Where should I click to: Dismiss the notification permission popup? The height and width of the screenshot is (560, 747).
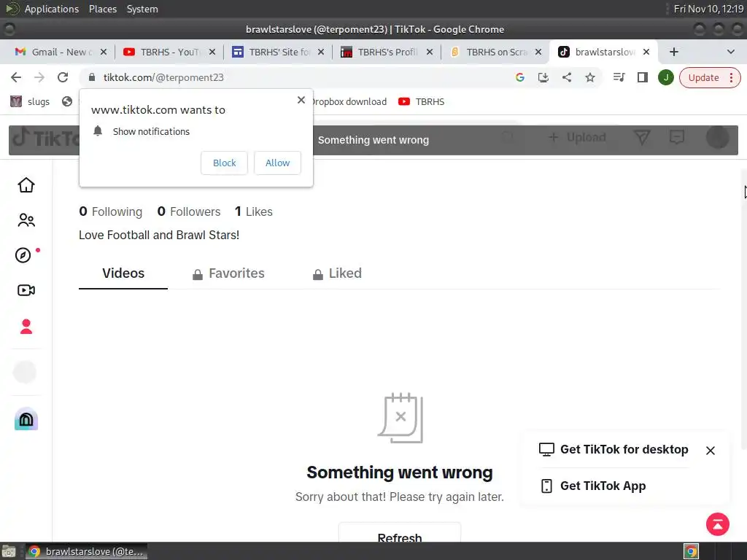301,100
